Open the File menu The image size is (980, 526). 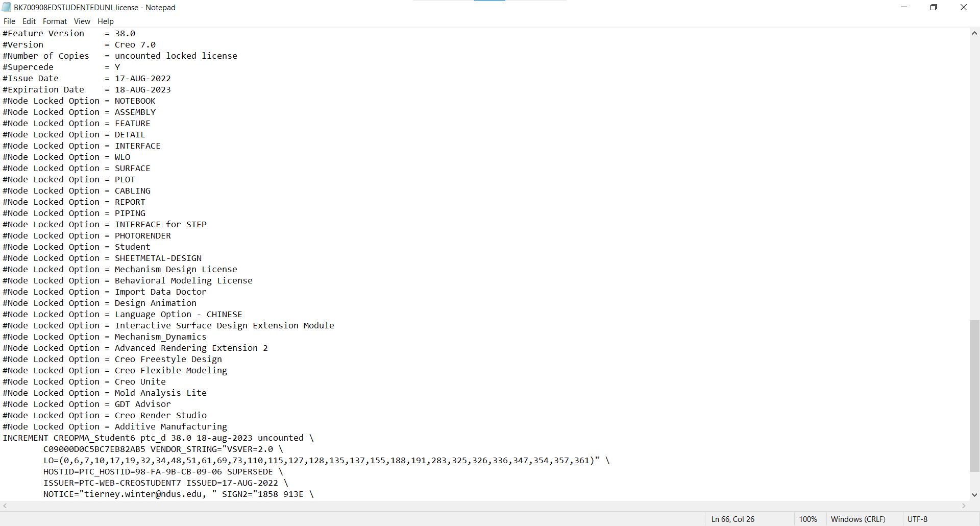click(x=9, y=21)
